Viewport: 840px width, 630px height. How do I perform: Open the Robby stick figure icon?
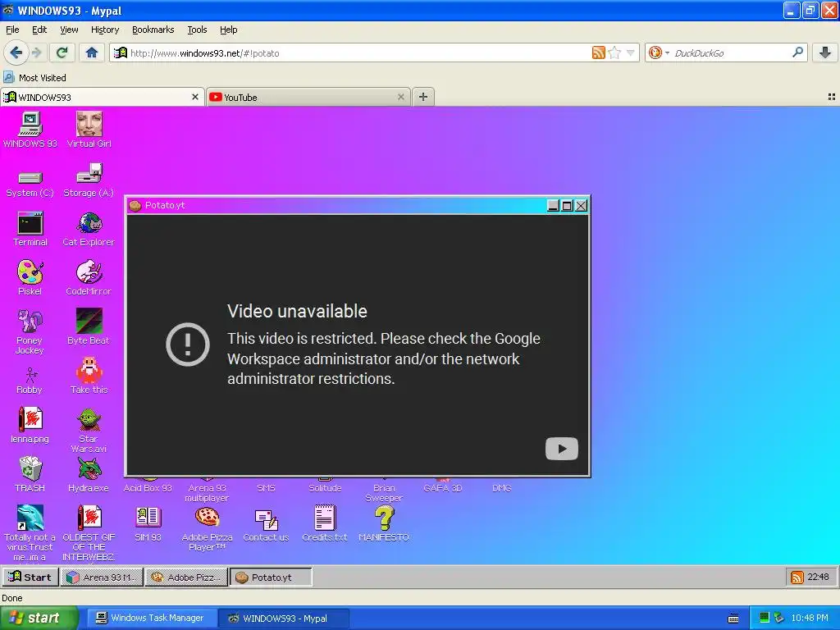(x=30, y=381)
